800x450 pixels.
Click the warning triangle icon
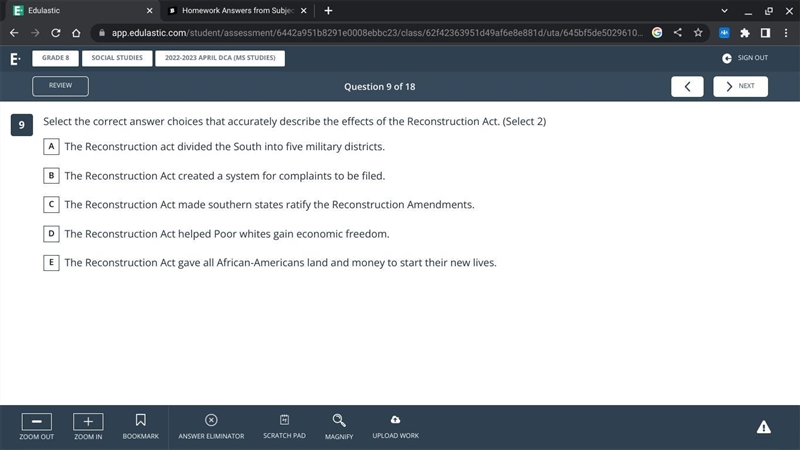point(764,427)
